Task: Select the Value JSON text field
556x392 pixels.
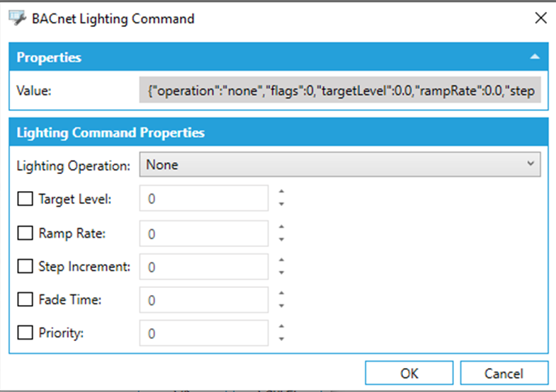Action: tap(340, 91)
